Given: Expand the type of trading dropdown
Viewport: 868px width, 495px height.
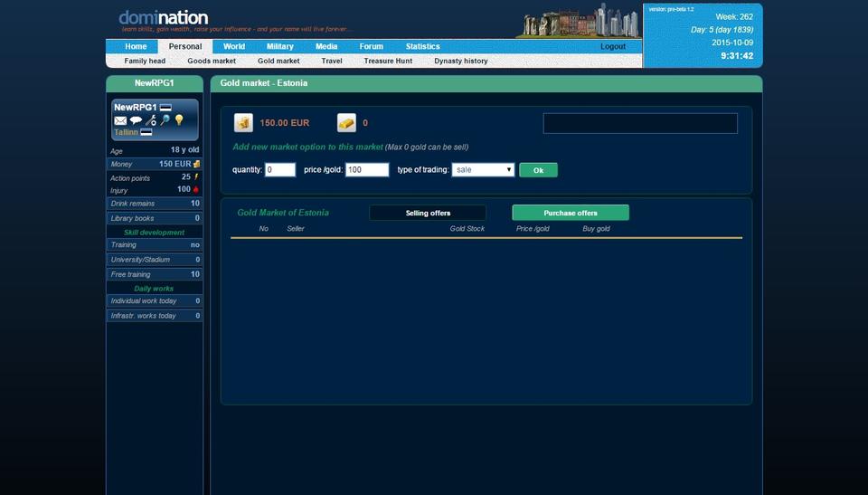Looking at the screenshot, I should pyautogui.click(x=483, y=170).
